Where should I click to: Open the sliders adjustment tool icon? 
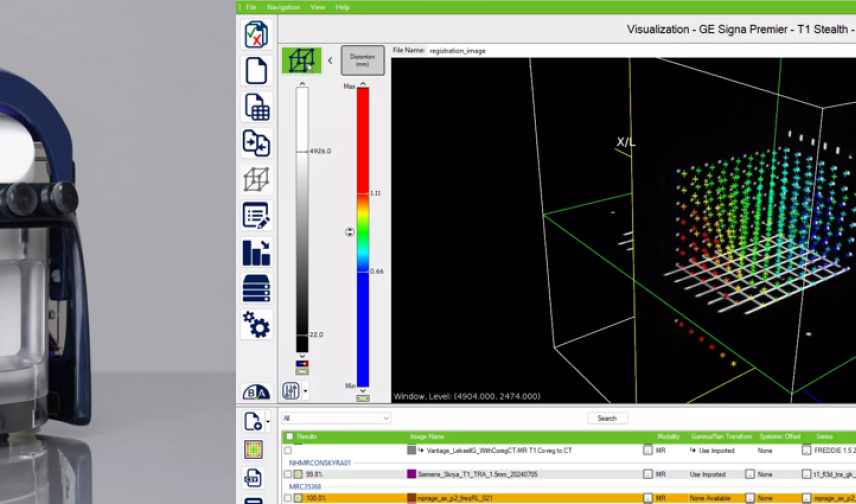[x=291, y=390]
